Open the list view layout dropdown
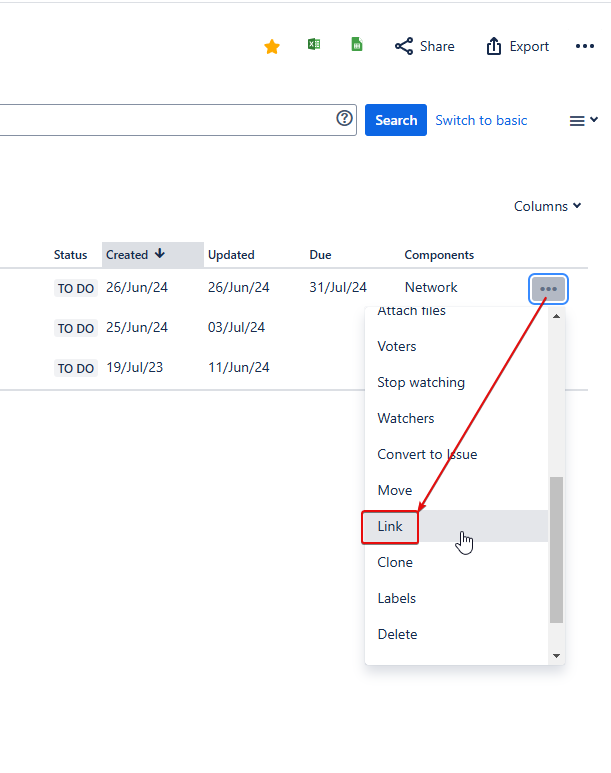The width and height of the screenshot is (611, 773). tap(583, 120)
